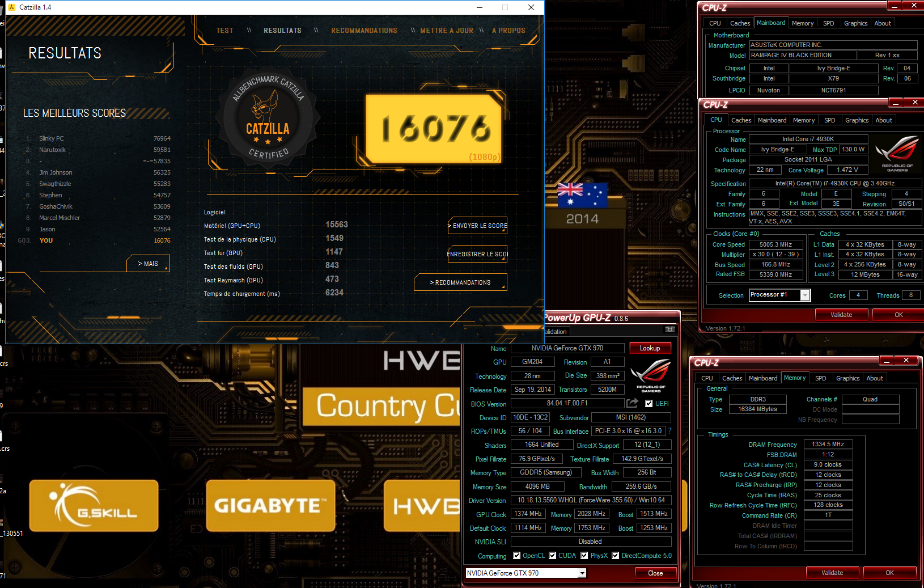Select leaderboard row GoshaChivik

[98, 206]
